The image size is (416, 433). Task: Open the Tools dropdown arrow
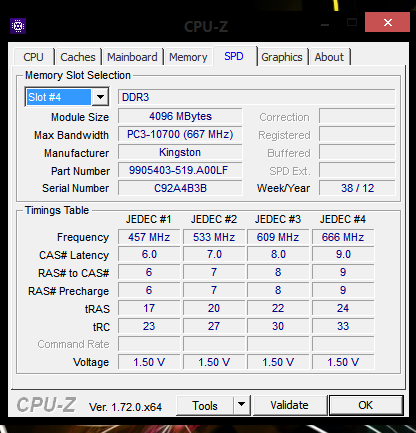(x=242, y=405)
